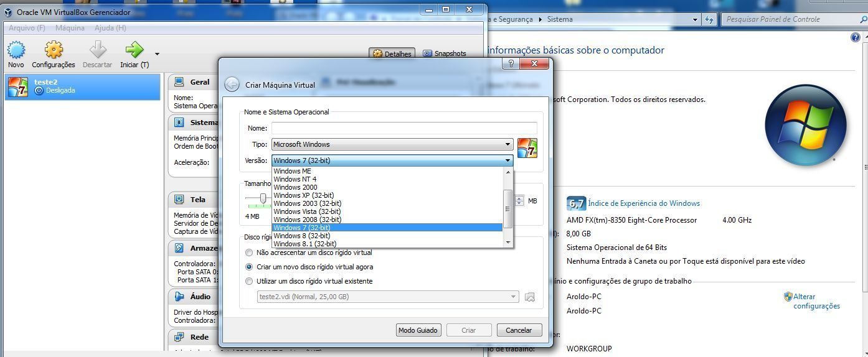Select Não acrescentar um disco rígido virtual
This screenshot has height=357, width=868.
pyautogui.click(x=309, y=253)
